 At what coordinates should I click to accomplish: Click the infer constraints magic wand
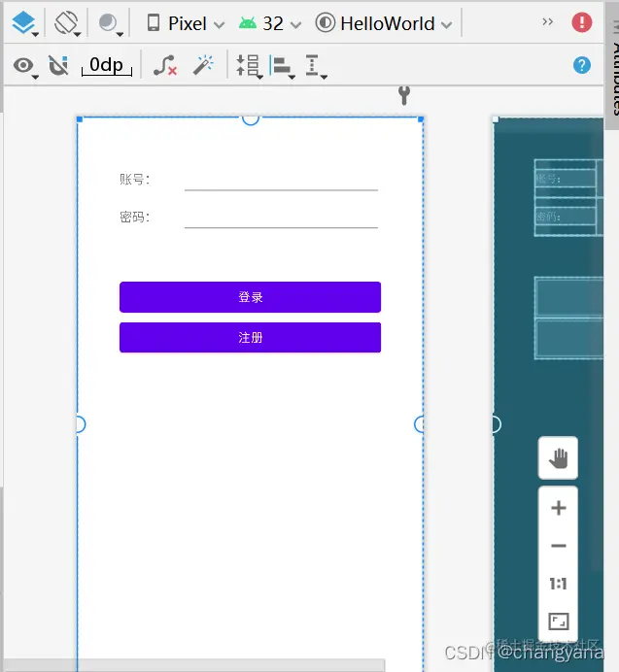(x=202, y=65)
